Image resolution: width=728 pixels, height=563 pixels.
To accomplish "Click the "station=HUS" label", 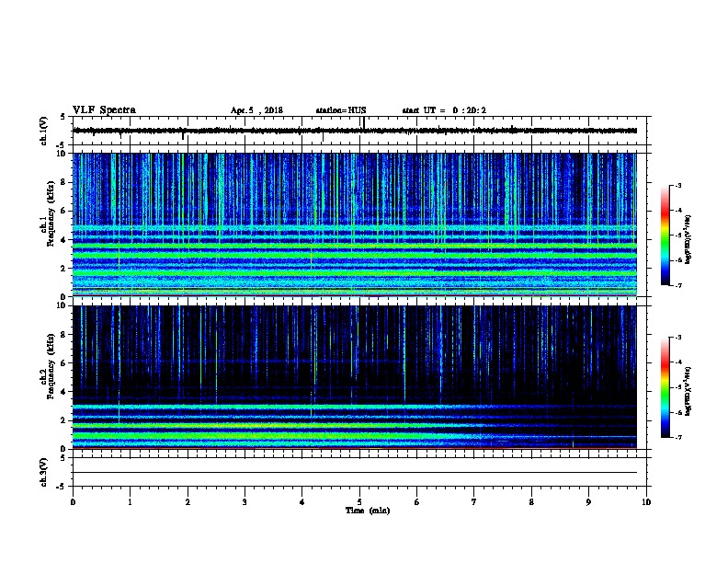I will click(341, 110).
